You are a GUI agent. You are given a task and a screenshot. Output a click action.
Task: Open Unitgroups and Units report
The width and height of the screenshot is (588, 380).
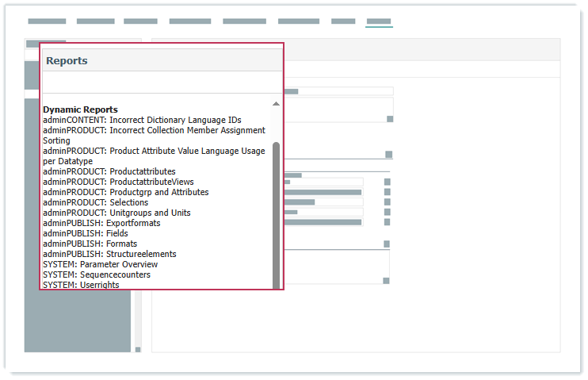116,213
